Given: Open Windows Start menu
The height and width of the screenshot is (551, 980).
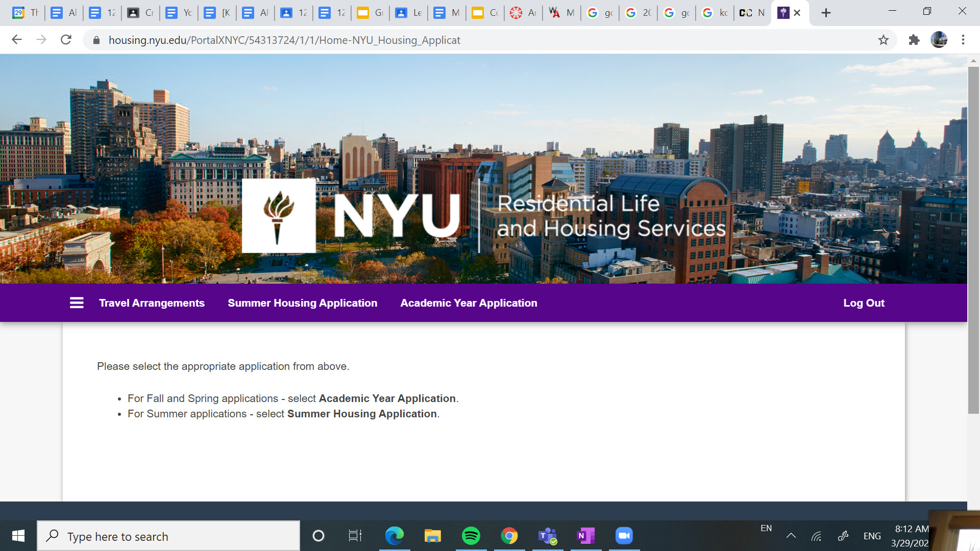Looking at the screenshot, I should [18, 536].
